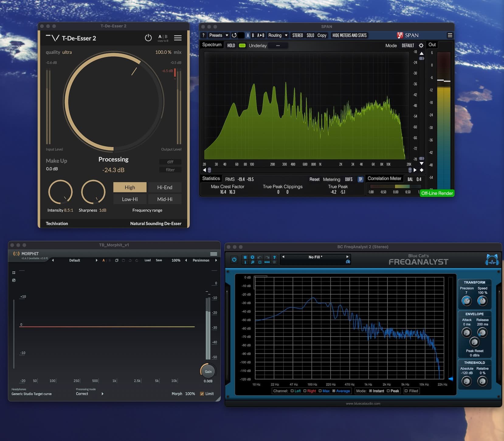Click Morphit copy A to B icon
This screenshot has width=504, height=441.
pos(117,260)
